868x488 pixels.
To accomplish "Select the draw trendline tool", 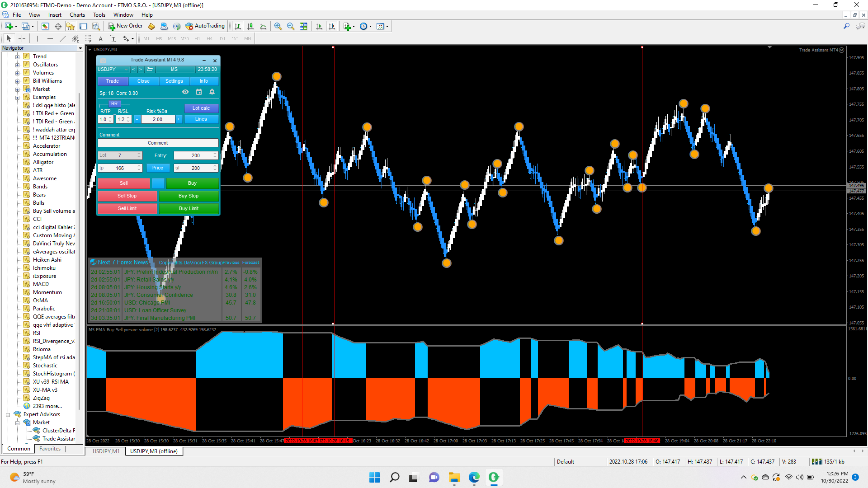I will (x=63, y=38).
